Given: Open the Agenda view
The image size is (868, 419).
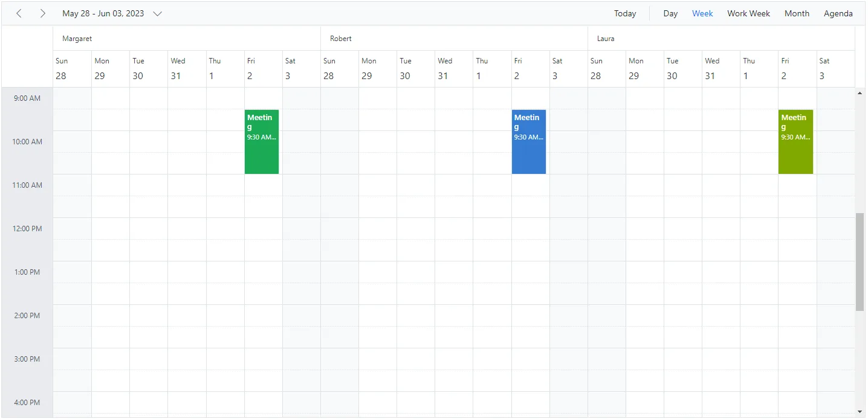Looking at the screenshot, I should [838, 13].
